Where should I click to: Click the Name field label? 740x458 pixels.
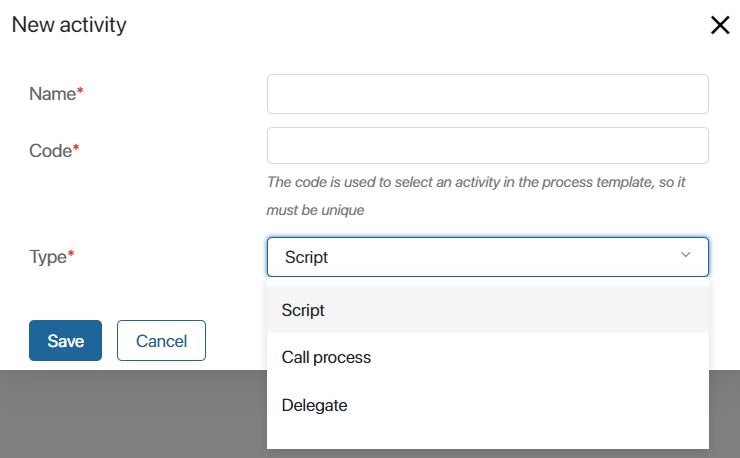tap(52, 94)
